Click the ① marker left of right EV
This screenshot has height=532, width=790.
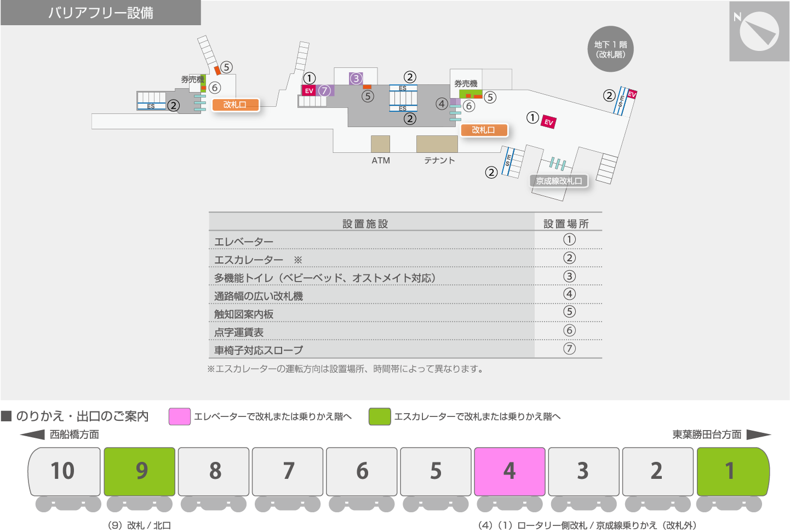click(533, 117)
